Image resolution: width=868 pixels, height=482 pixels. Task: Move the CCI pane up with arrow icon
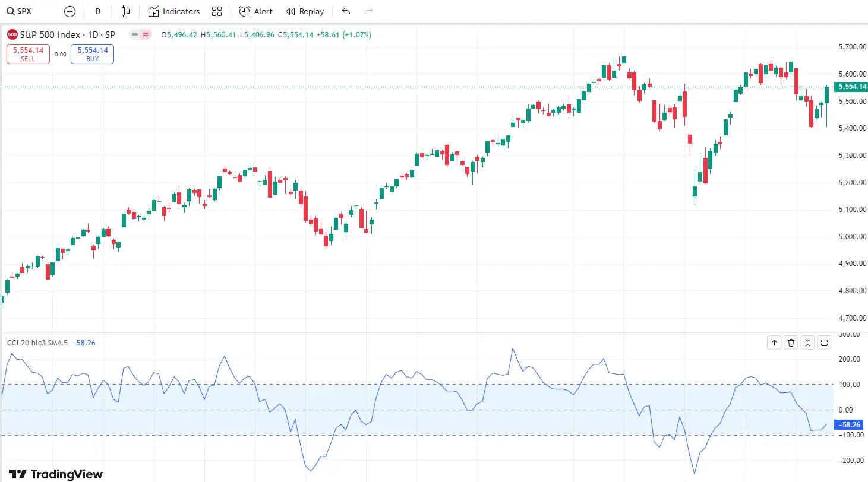coord(774,343)
